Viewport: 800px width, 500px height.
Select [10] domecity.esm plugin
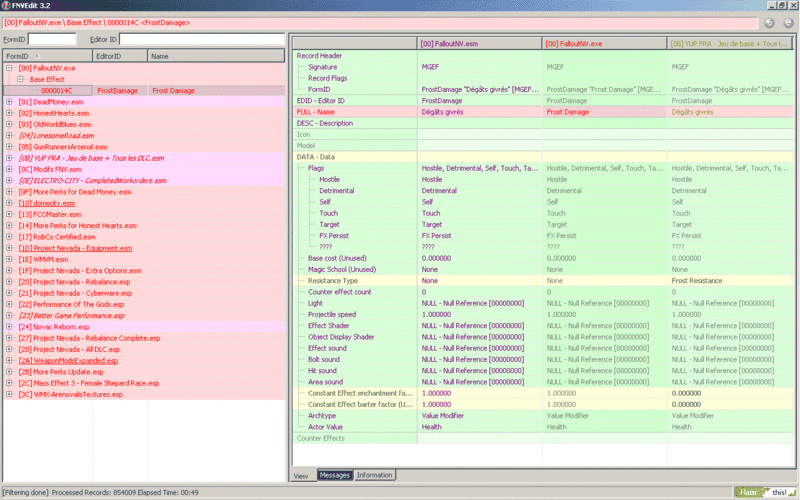(x=46, y=203)
